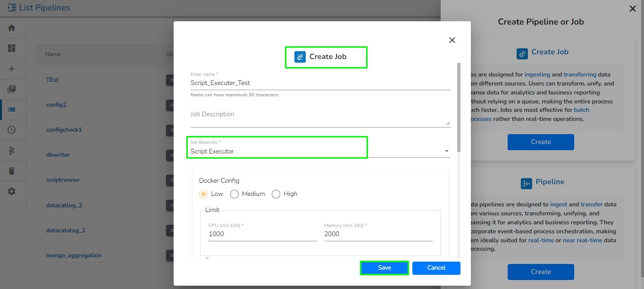Click the list pipelines icon in the sidebar
644x289 pixels.
click(12, 110)
